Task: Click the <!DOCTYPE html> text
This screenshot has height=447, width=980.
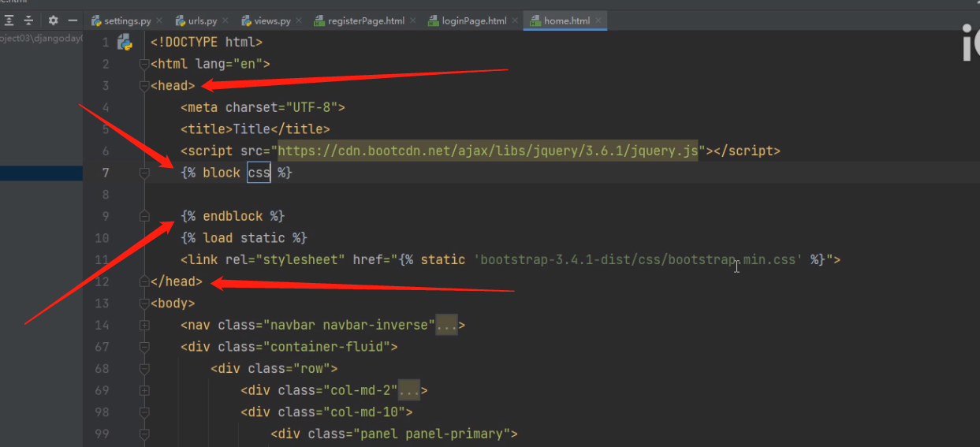Action: click(207, 43)
